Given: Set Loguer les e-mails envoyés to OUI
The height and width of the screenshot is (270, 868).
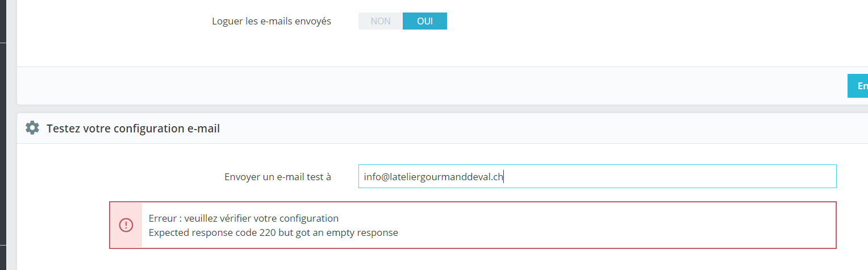Looking at the screenshot, I should (425, 21).
